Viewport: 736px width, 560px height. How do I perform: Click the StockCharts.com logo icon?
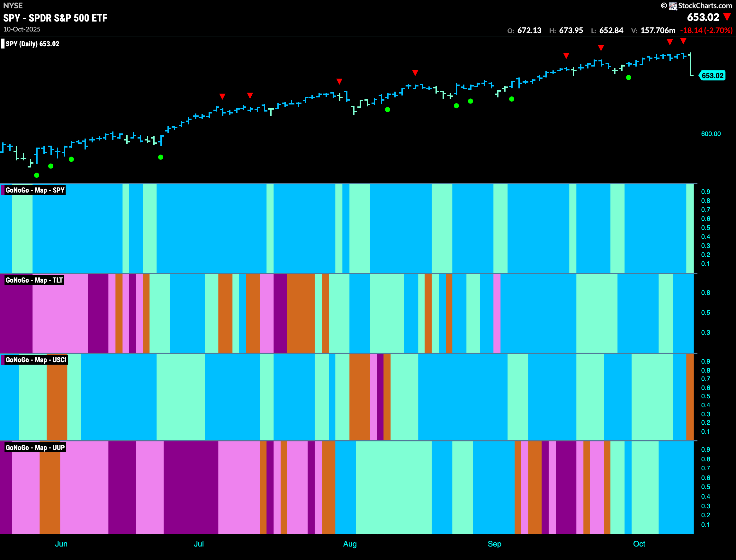[x=673, y=6]
